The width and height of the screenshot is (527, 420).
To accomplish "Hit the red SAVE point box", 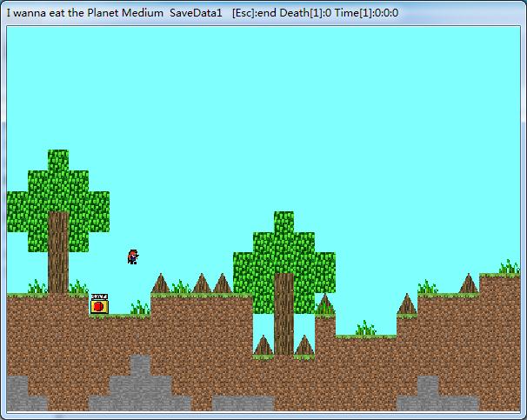I will click(98, 304).
